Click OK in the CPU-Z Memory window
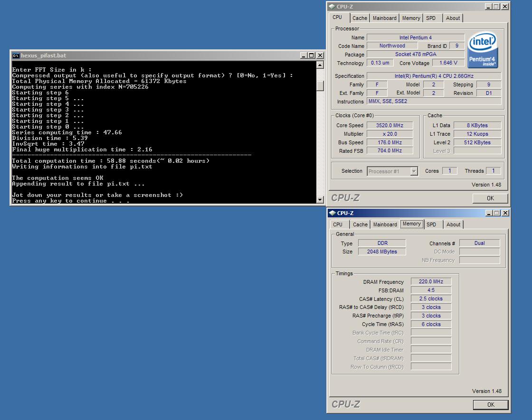 coord(491,405)
